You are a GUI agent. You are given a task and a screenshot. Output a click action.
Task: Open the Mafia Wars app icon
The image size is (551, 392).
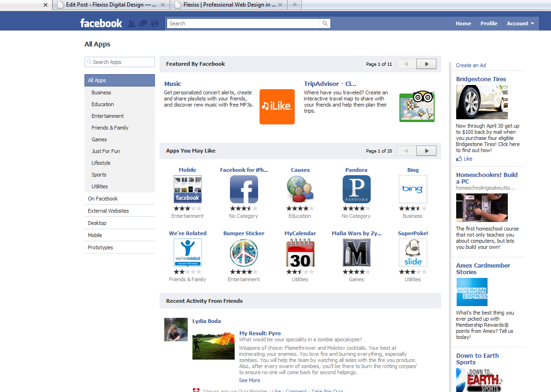tap(356, 253)
